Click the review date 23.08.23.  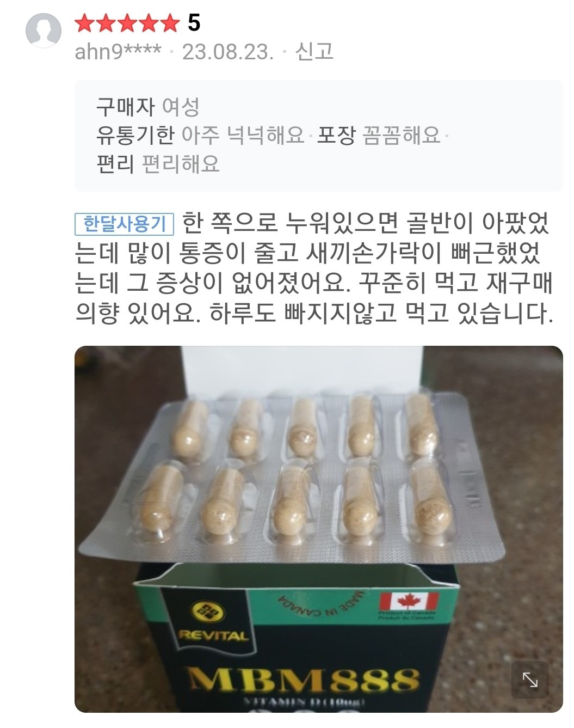tap(228, 52)
